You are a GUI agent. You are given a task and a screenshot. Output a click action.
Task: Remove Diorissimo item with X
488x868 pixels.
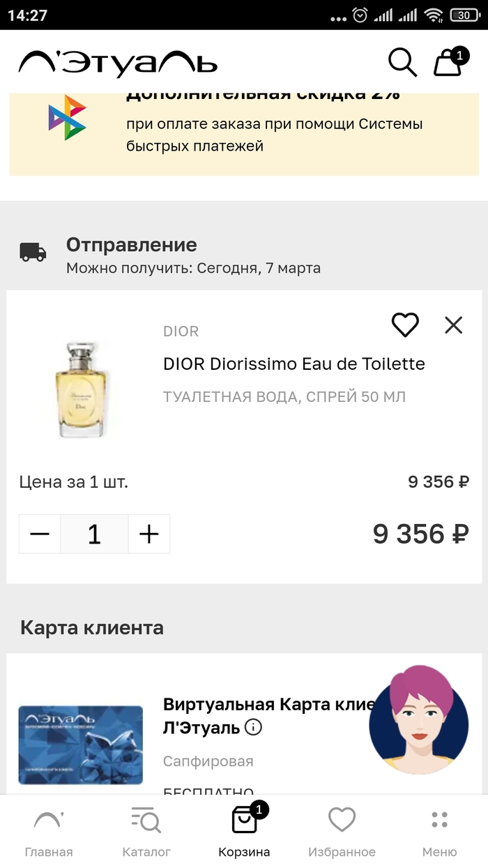coord(453,324)
